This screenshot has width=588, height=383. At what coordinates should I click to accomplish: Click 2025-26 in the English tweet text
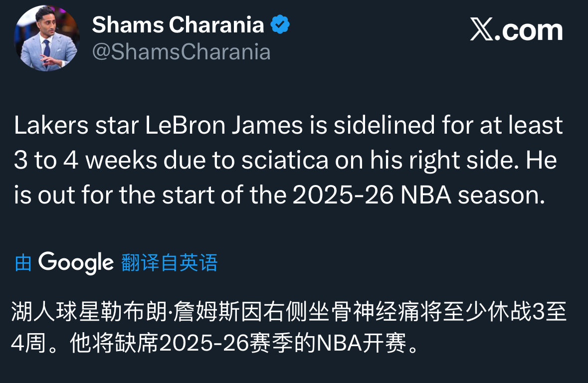(344, 196)
